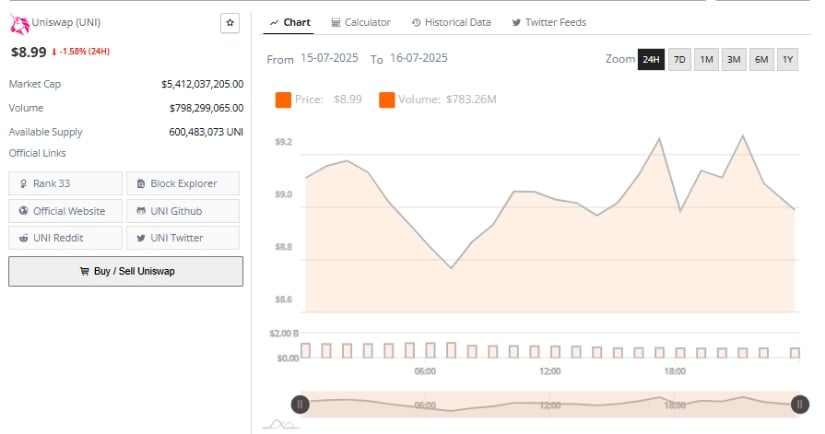
Task: Click the Uniswap unicorn logo
Action: (x=19, y=24)
